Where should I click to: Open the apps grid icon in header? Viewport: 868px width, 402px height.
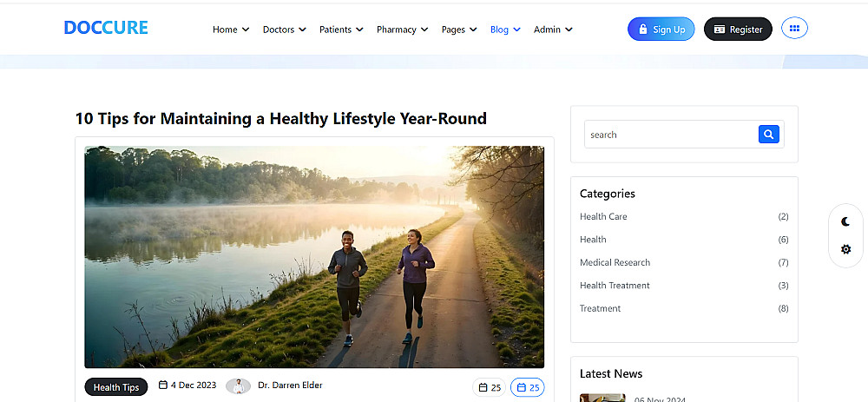(794, 28)
